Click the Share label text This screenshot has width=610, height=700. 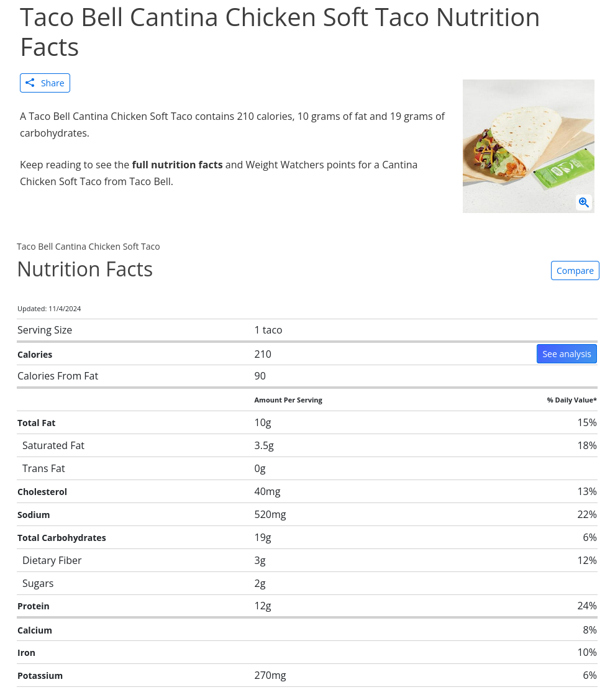tap(52, 83)
